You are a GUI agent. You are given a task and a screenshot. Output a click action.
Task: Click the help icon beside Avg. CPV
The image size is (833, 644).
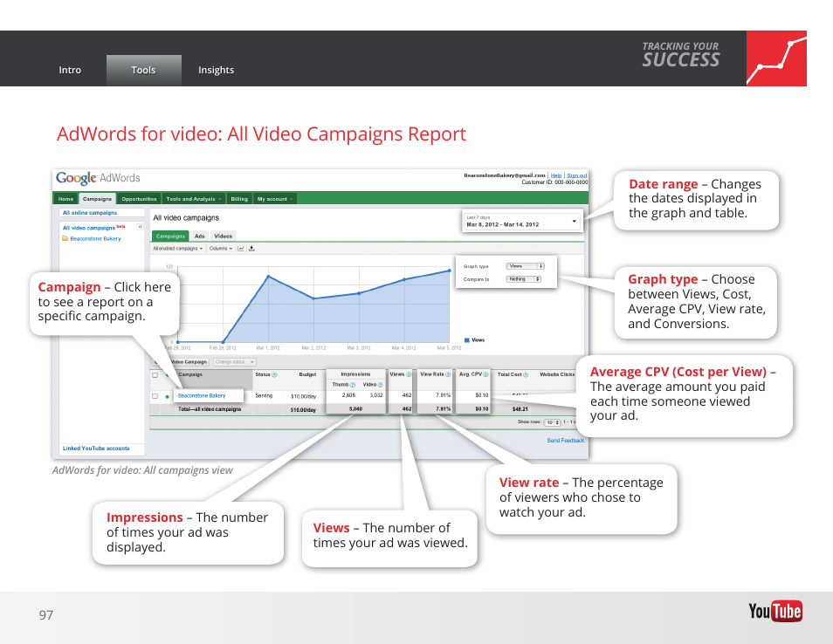pyautogui.click(x=486, y=374)
